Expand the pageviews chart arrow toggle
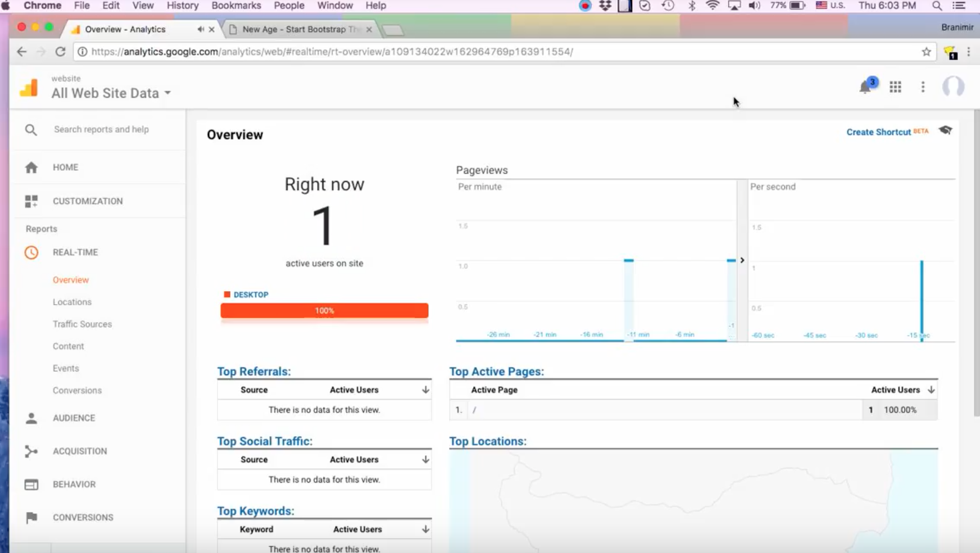The width and height of the screenshot is (980, 553). (x=742, y=260)
